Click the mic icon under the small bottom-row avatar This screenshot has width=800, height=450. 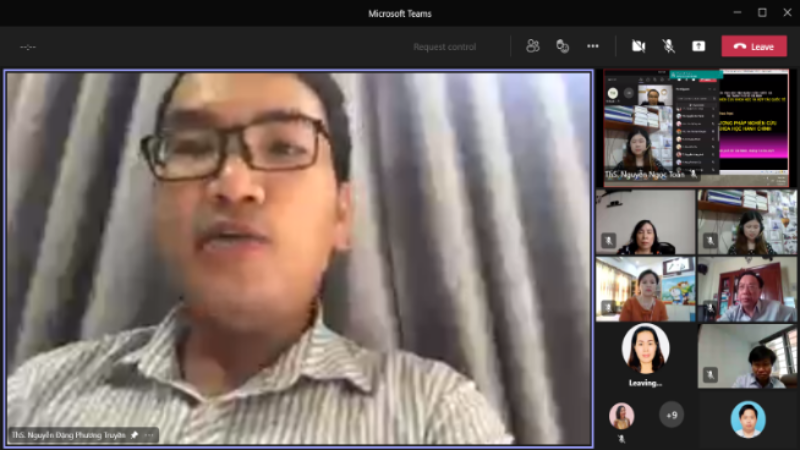click(x=622, y=438)
